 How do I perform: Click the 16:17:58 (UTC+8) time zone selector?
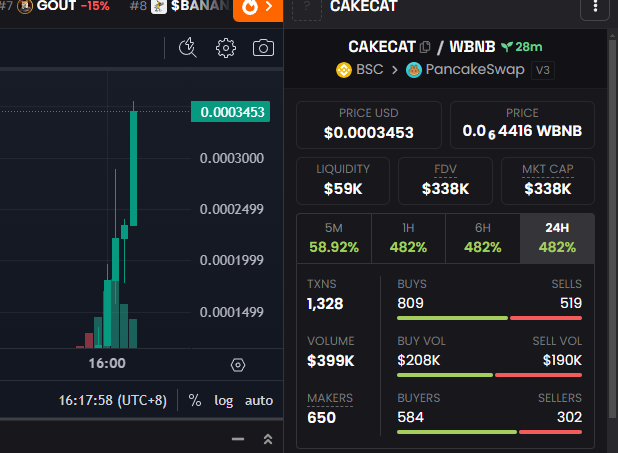tap(113, 401)
